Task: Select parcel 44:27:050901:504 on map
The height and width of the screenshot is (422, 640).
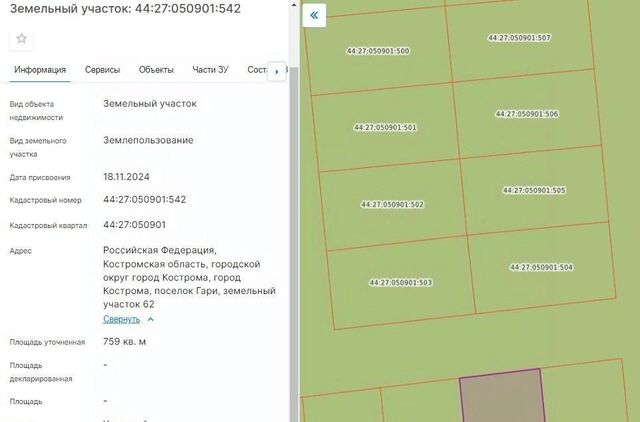Action: 541,267
